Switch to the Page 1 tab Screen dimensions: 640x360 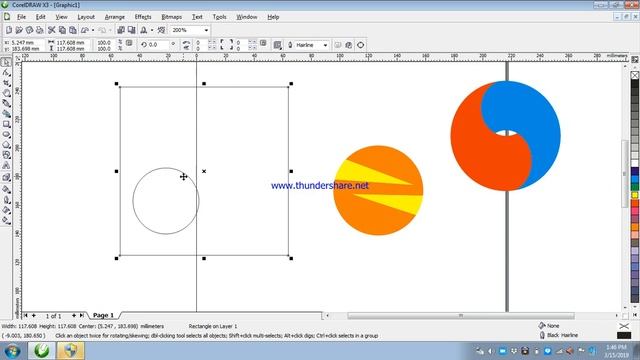click(x=103, y=315)
